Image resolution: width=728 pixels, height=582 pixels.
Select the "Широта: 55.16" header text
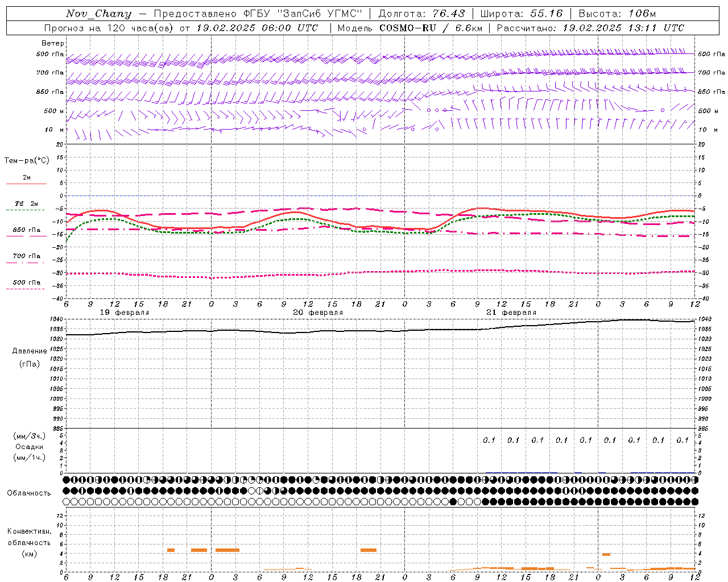pyautogui.click(x=521, y=14)
